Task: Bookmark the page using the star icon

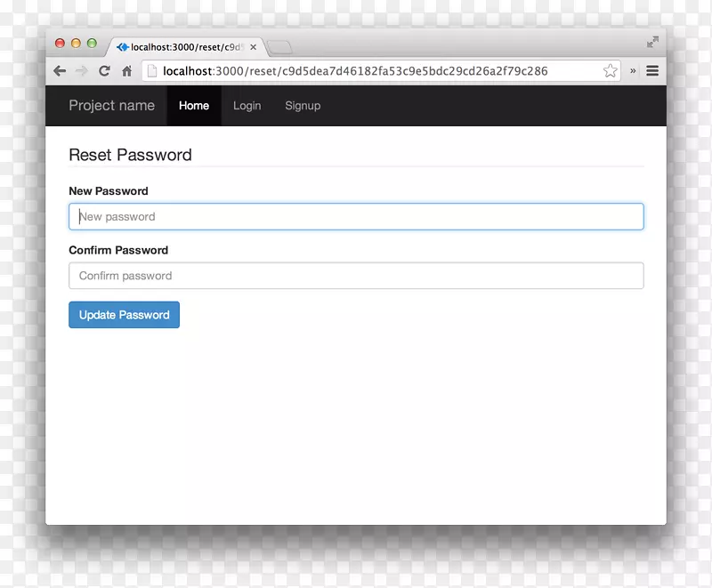Action: (611, 70)
